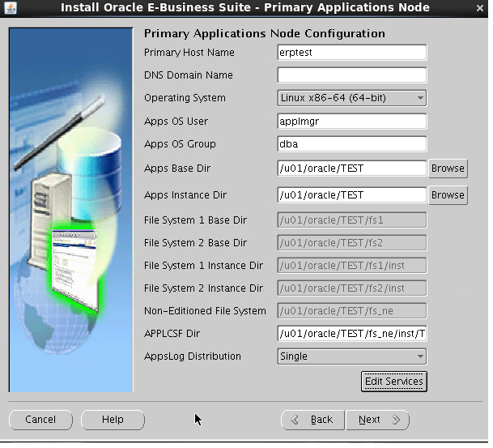Click the APPLCSF Dir label
The height and width of the screenshot is (448, 493).
[x=172, y=334]
